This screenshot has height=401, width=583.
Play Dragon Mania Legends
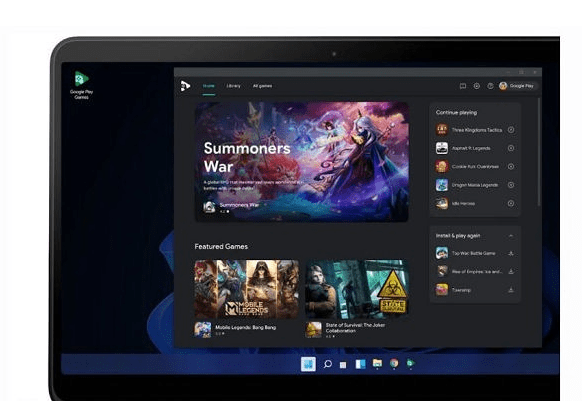511,185
